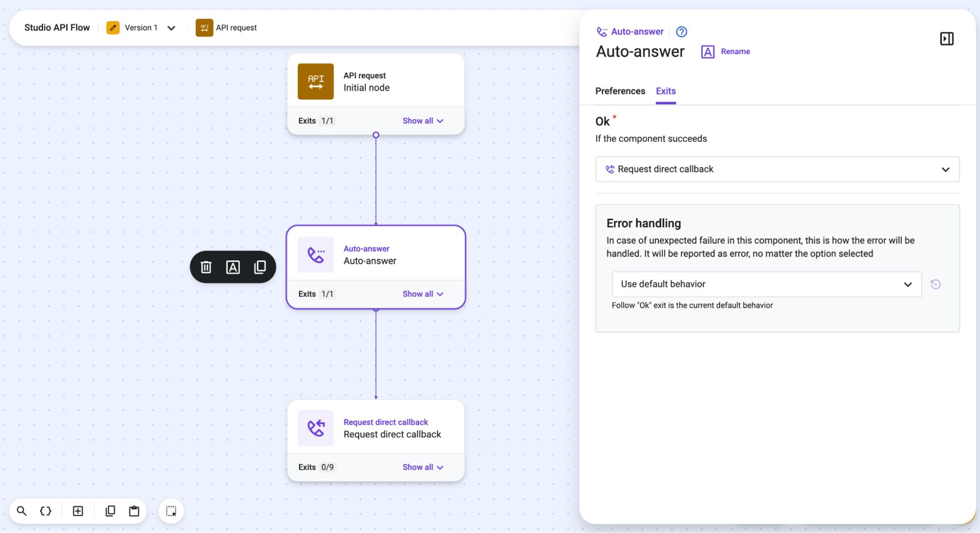Screen dimensions: 980x533
Task: Click the Auto-answer link at panel top
Action: coord(637,31)
